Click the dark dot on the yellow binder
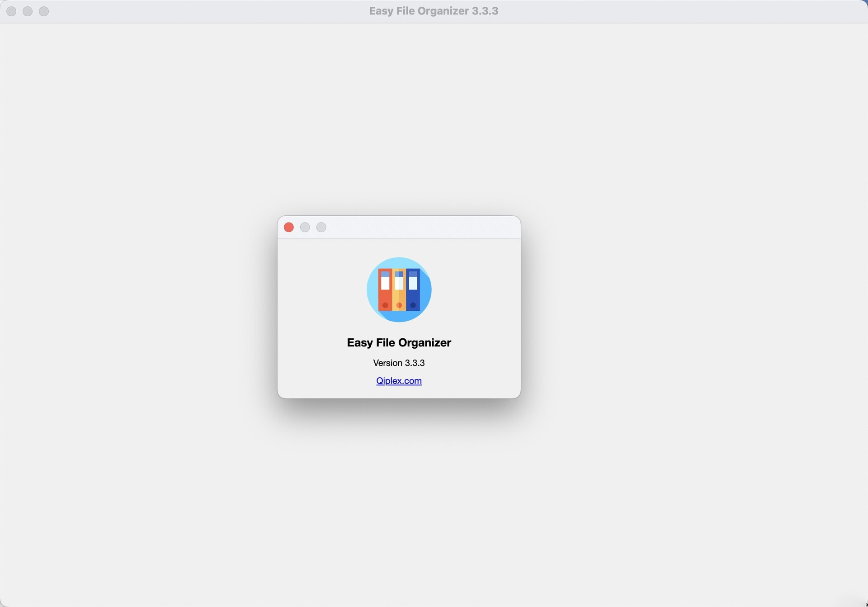The height and width of the screenshot is (607, 868). 399,306
